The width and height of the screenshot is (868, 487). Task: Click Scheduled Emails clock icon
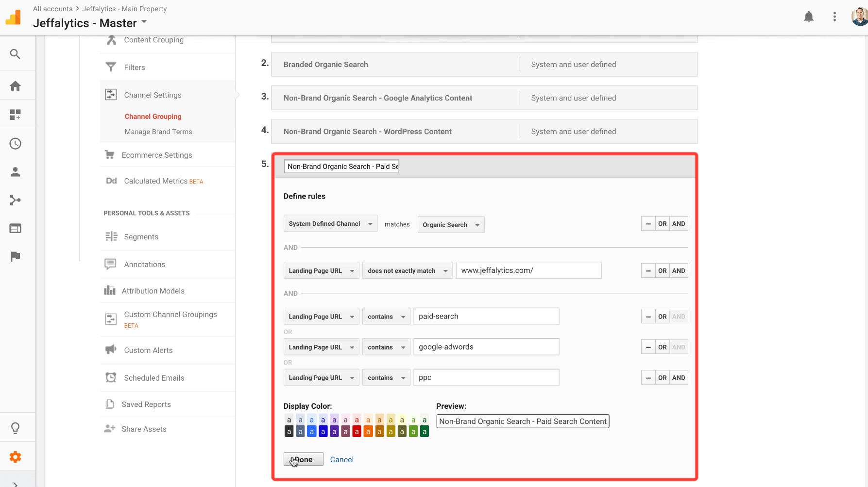(x=111, y=377)
